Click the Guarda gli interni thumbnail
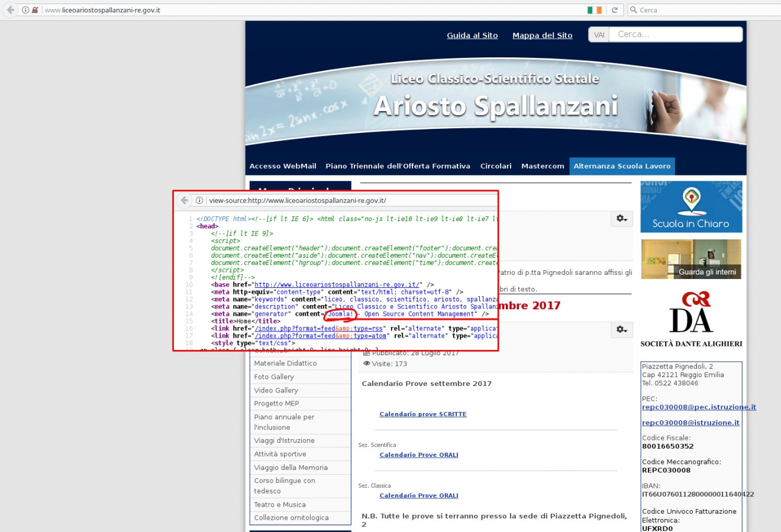The image size is (781, 532). 691,259
